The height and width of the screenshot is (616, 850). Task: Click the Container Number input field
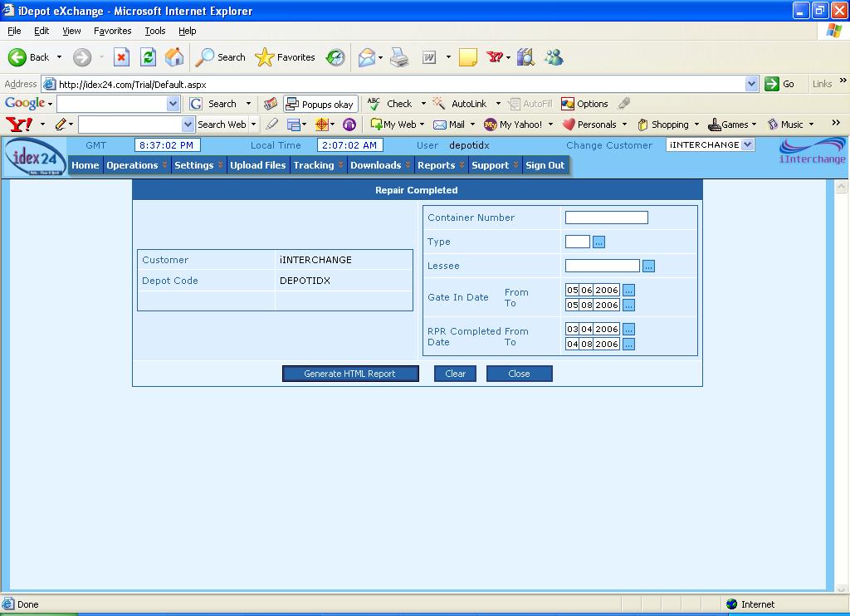606,218
